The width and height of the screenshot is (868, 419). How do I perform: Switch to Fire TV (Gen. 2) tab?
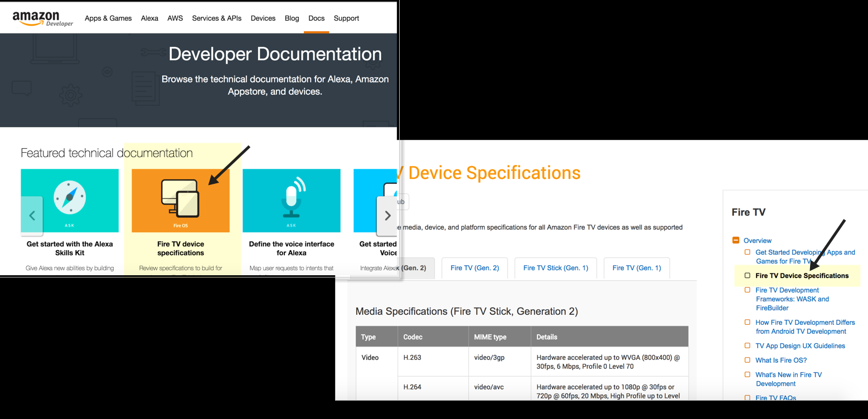474,268
